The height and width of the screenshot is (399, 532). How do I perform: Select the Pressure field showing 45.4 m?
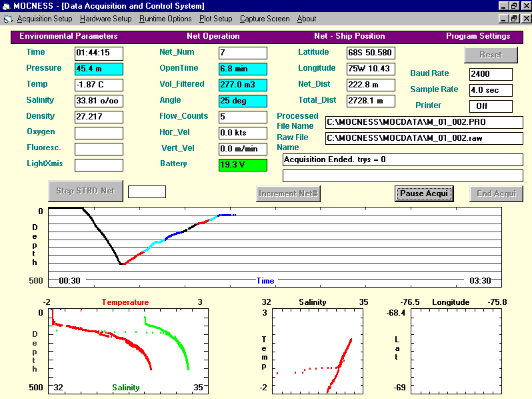click(x=99, y=69)
